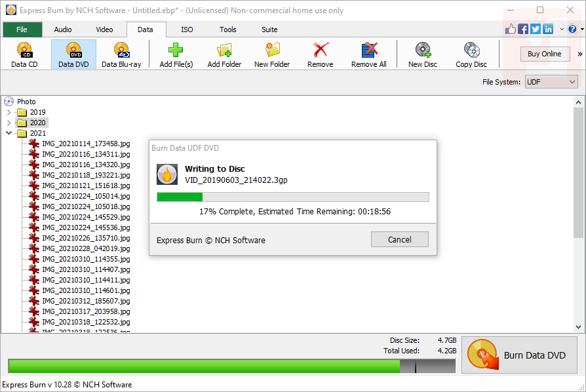Switch to the ISO tab

(187, 29)
